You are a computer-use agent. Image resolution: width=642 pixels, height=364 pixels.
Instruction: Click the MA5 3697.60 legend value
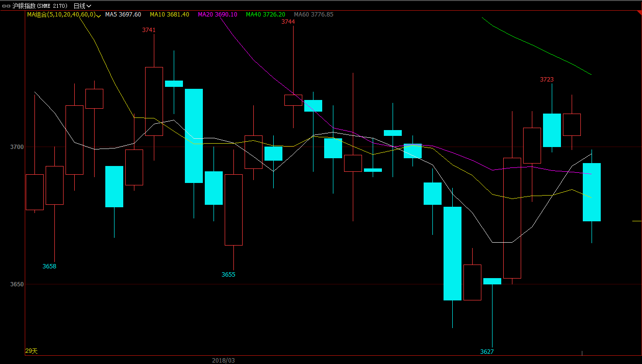click(123, 15)
